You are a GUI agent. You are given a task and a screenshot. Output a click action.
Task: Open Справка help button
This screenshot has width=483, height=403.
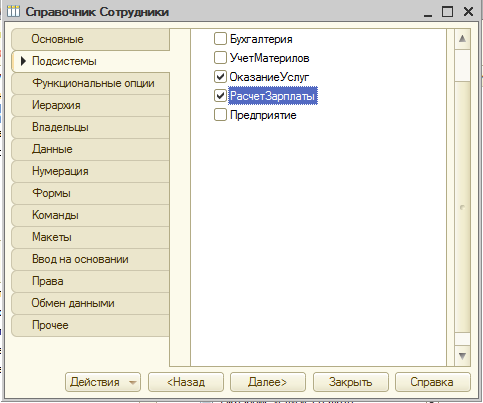(x=433, y=382)
